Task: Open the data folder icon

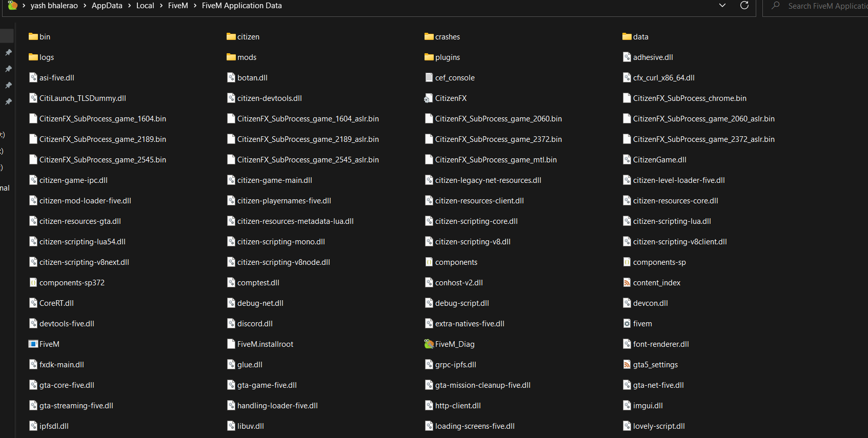Action: 627,36
